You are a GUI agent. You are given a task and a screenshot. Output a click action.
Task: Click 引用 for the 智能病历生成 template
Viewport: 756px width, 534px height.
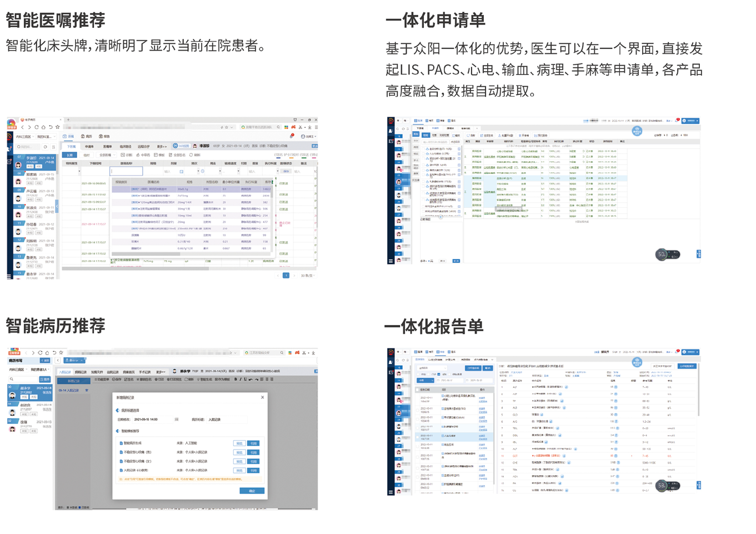[x=253, y=443]
